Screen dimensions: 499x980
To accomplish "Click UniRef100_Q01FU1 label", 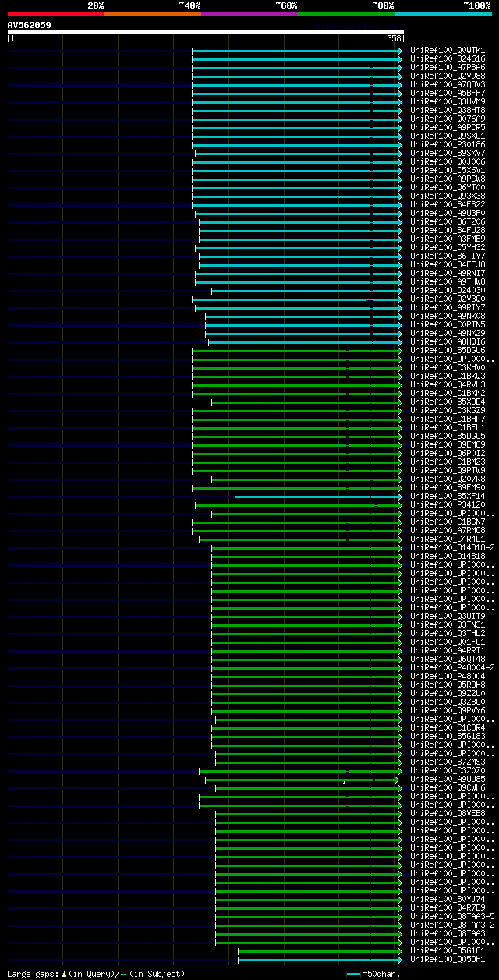I will 448,642.
